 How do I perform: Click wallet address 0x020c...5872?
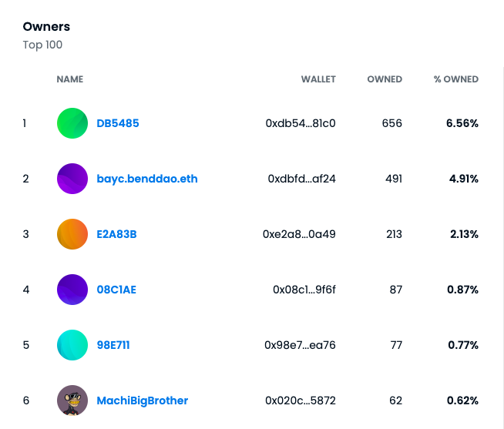301,401
